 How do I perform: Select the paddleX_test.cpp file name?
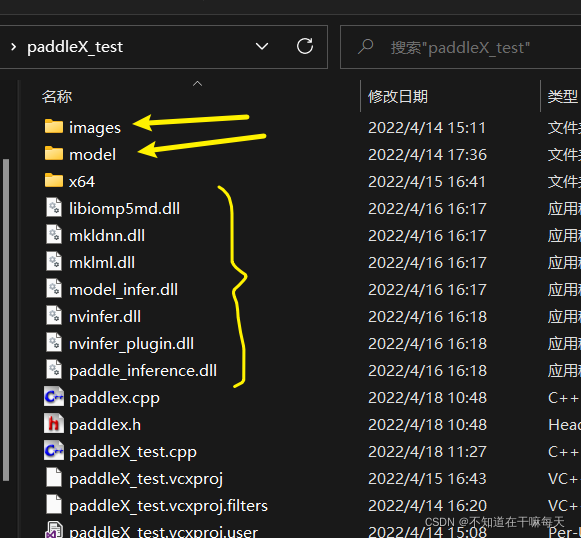pos(133,452)
